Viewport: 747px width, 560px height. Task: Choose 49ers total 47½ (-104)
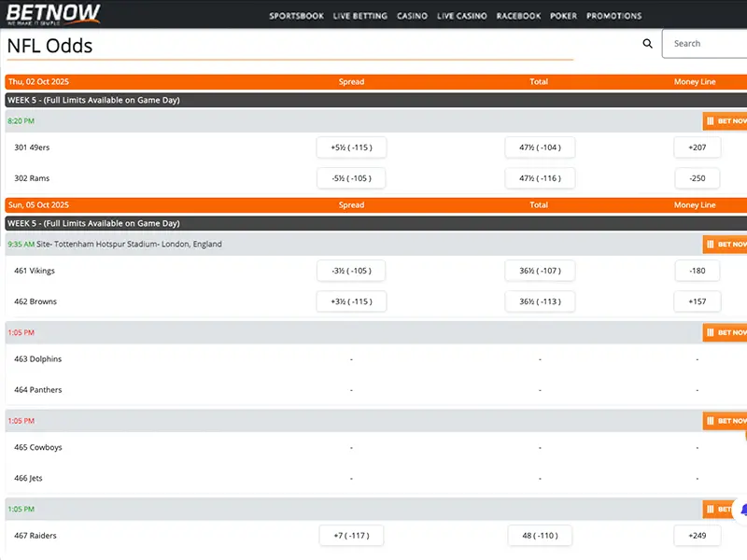pos(540,147)
